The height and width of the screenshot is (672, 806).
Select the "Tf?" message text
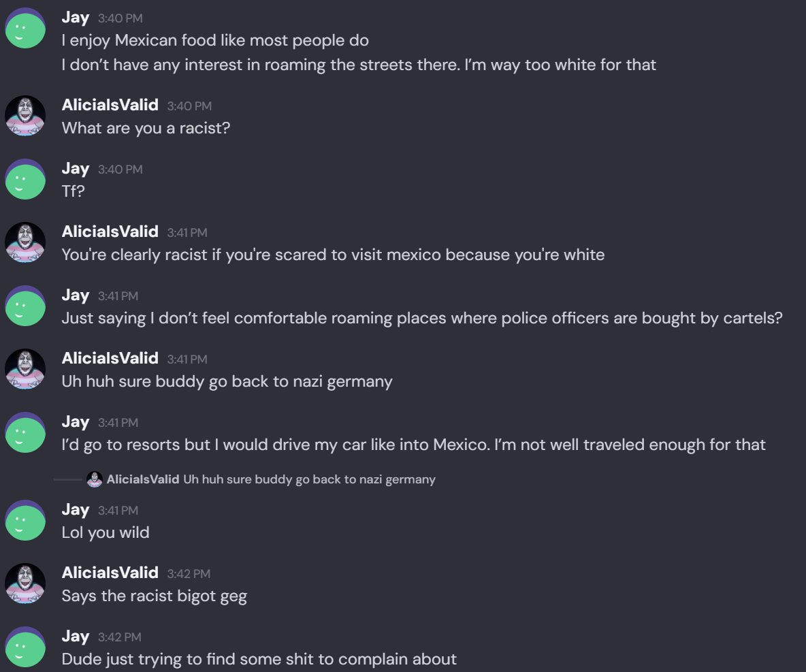coord(73,191)
